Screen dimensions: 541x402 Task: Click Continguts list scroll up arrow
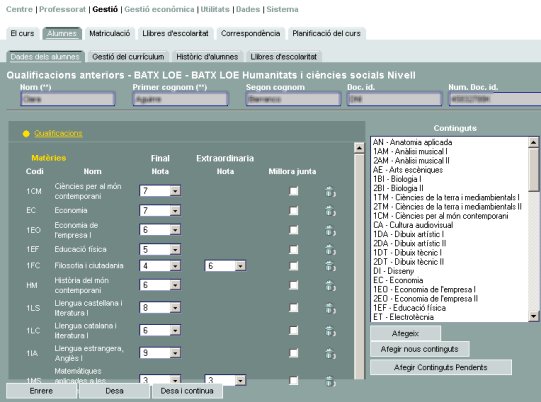coord(533,142)
